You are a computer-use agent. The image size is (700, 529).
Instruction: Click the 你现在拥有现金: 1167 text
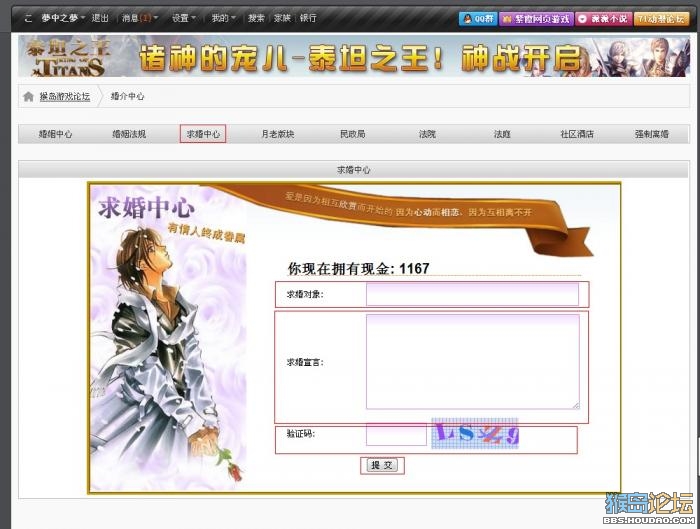(x=358, y=269)
